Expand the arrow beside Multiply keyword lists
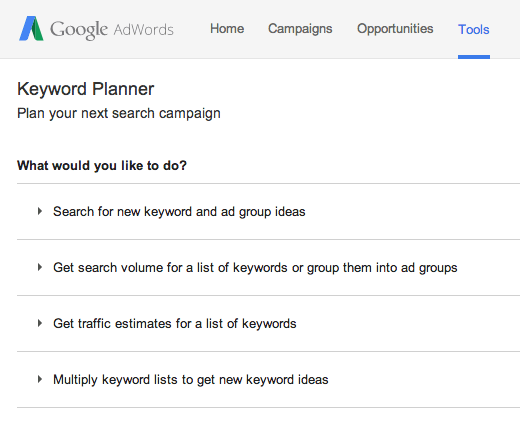Viewport: 520px width, 428px height. [40, 379]
